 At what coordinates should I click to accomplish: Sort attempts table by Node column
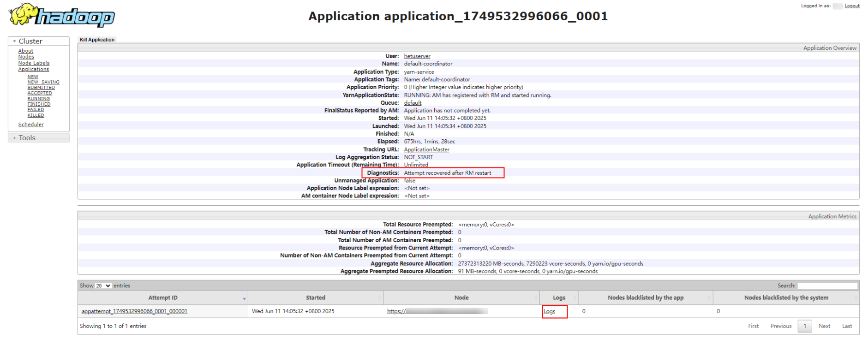click(x=461, y=298)
